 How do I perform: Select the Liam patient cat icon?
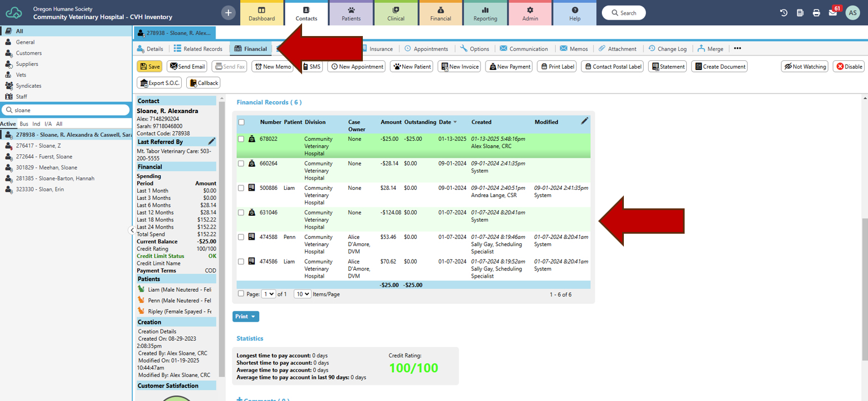pos(141,289)
